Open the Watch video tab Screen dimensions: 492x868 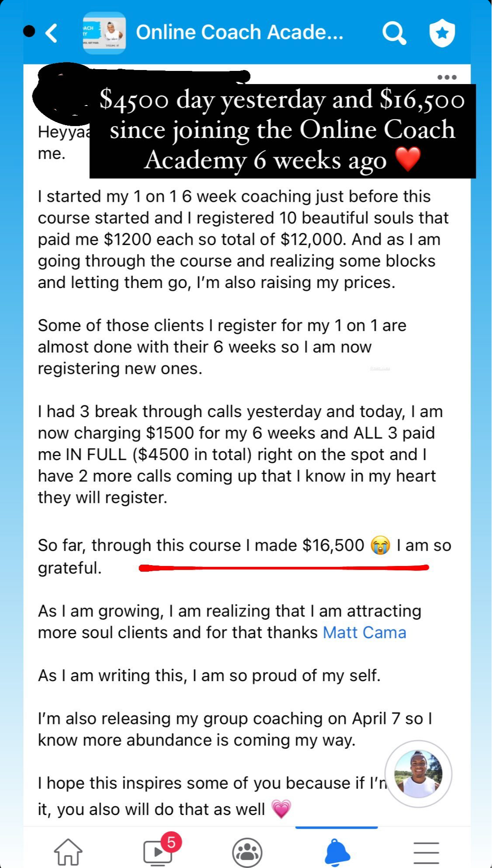coord(157,852)
